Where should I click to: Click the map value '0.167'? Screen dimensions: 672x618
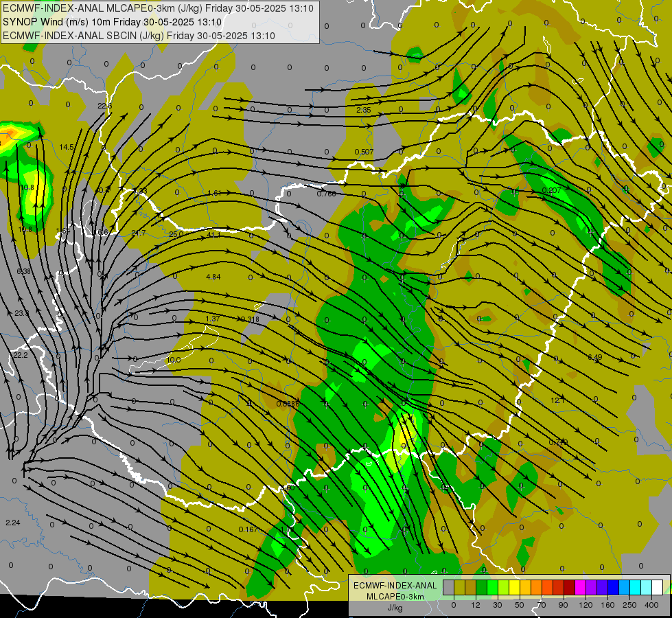pos(248,529)
